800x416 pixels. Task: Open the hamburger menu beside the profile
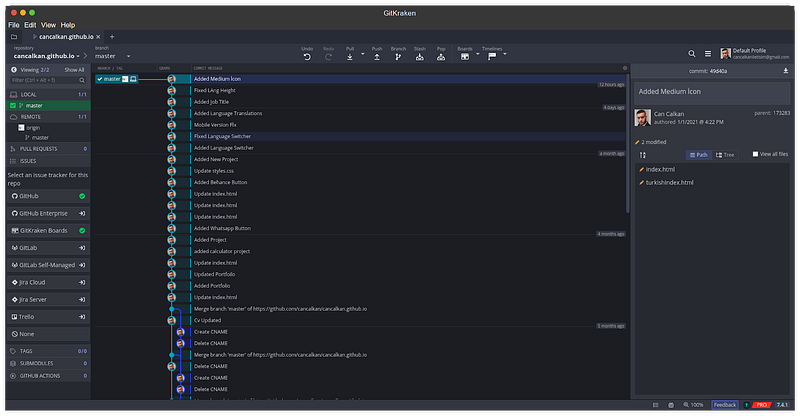[708, 54]
